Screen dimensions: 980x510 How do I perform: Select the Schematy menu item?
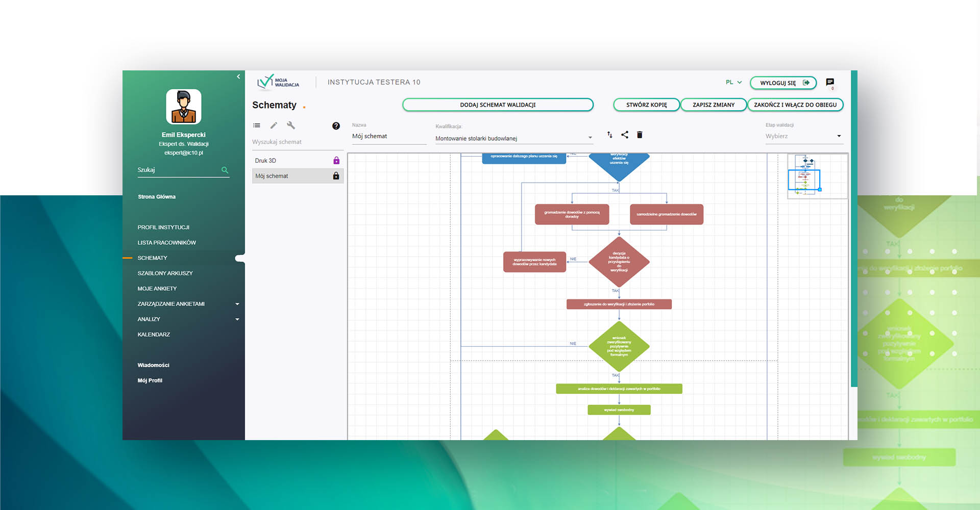(152, 258)
